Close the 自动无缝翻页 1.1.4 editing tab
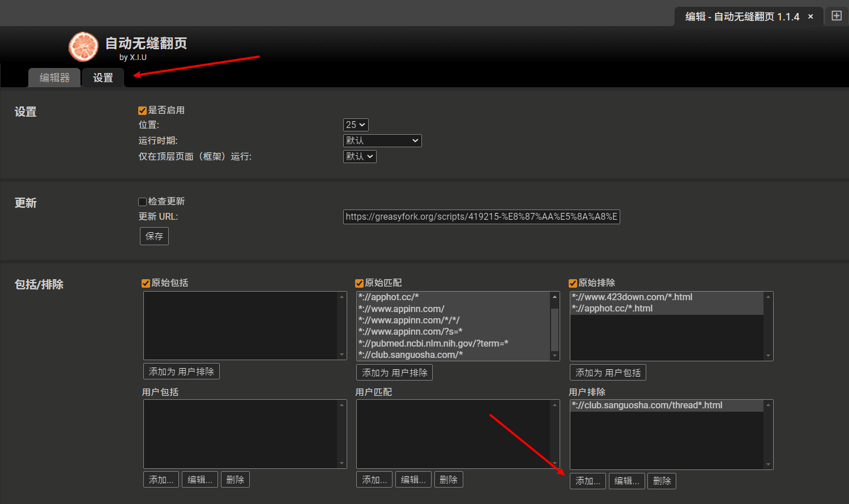Viewport: 849px width, 504px height. click(x=810, y=16)
